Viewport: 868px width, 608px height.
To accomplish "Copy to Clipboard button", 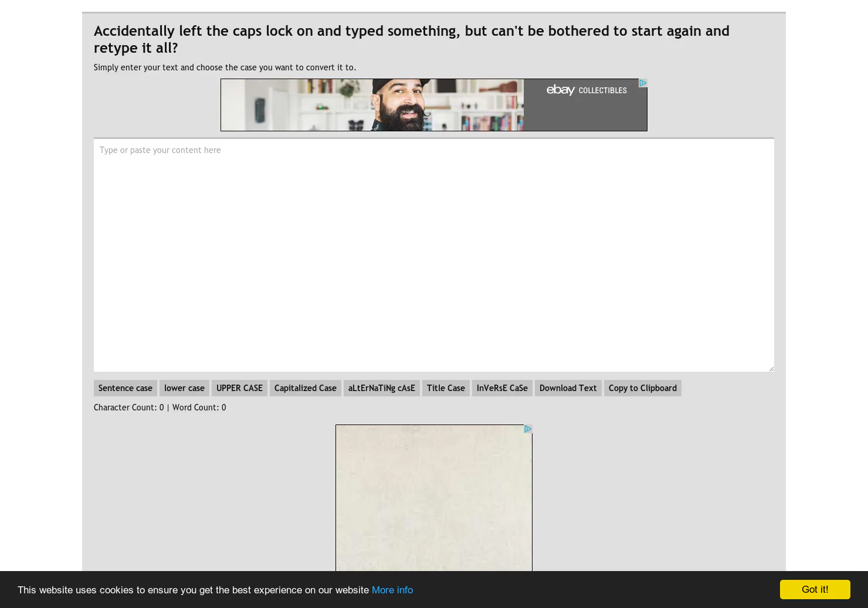I will tap(643, 388).
